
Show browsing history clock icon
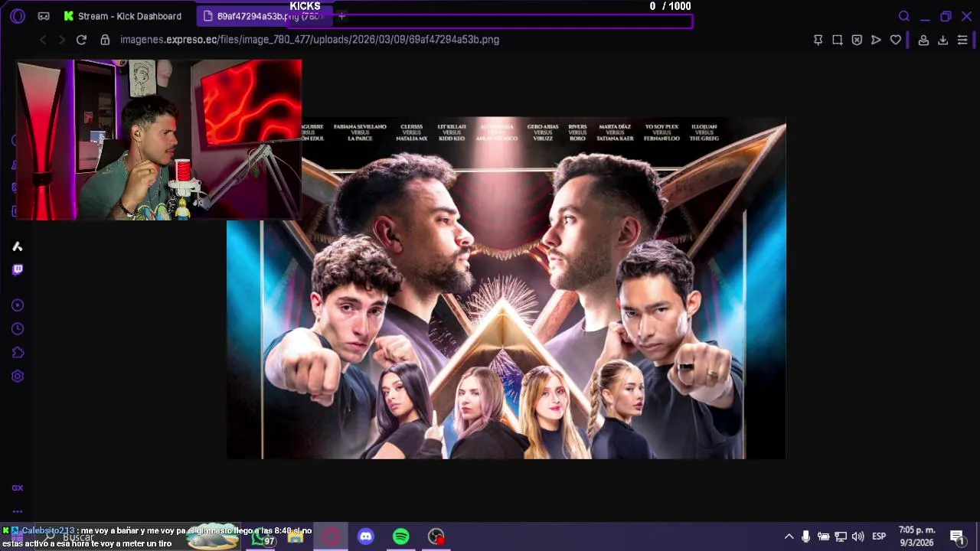point(18,329)
